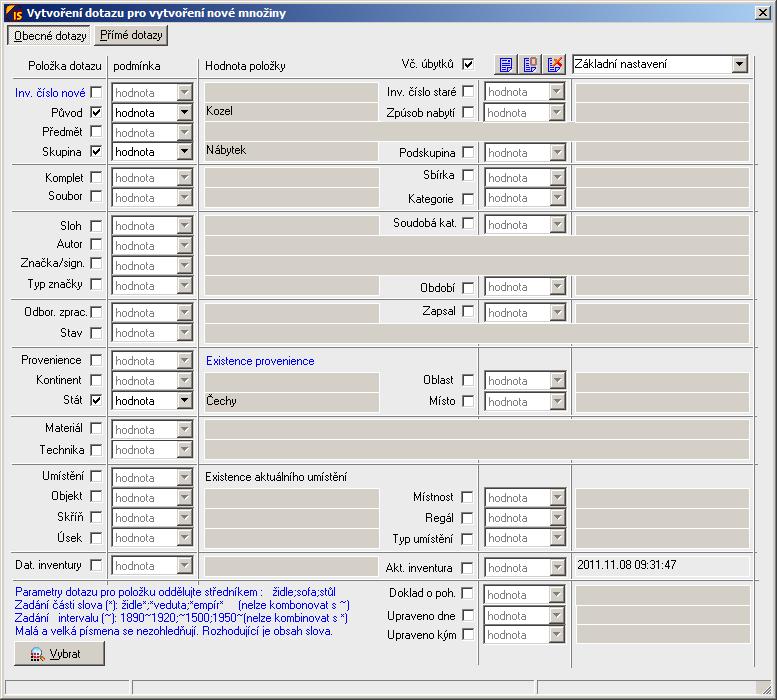Screen dimensions: 777x700
Task: Click the first blue document icon in toolbar
Action: pyautogui.click(x=506, y=64)
